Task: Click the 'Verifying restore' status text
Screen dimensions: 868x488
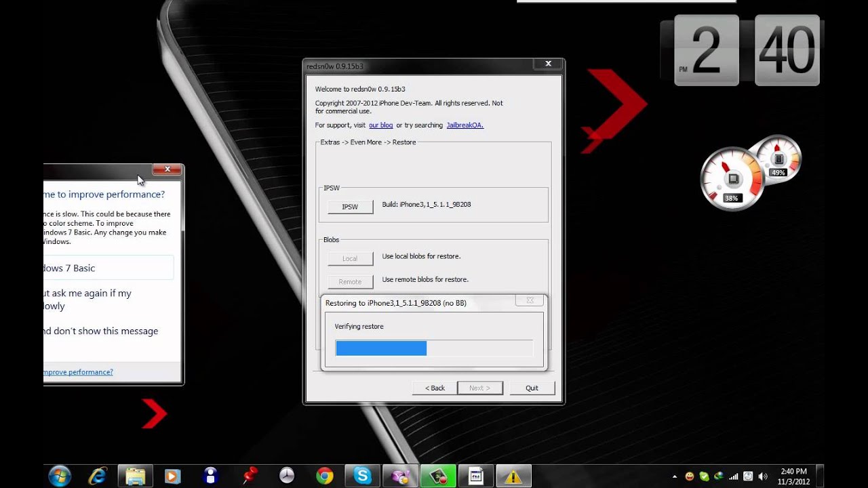Action: pos(359,327)
